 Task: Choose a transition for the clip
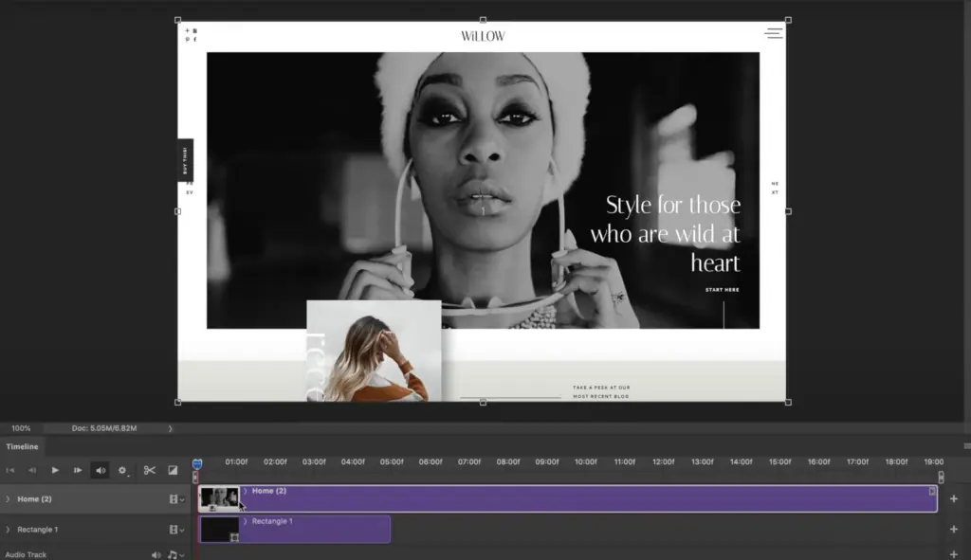click(x=173, y=470)
